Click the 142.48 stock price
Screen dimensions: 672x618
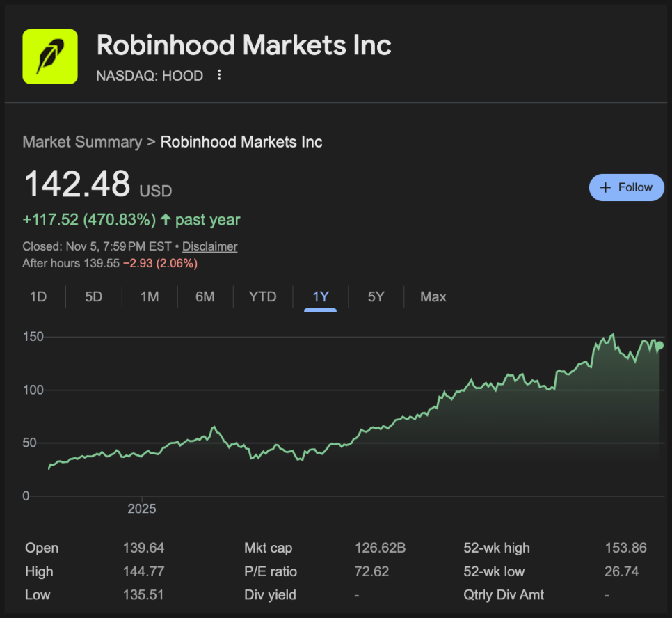click(77, 184)
